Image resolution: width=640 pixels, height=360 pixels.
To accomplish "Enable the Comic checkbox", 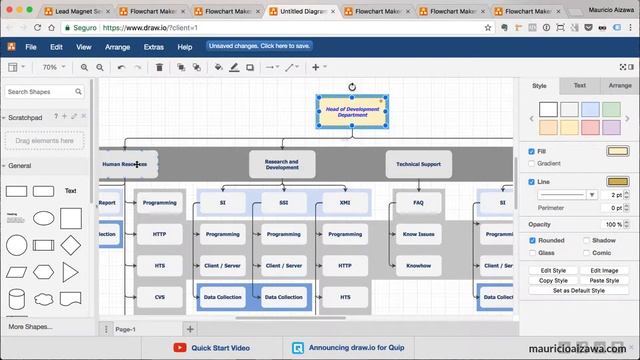I will pos(587,253).
